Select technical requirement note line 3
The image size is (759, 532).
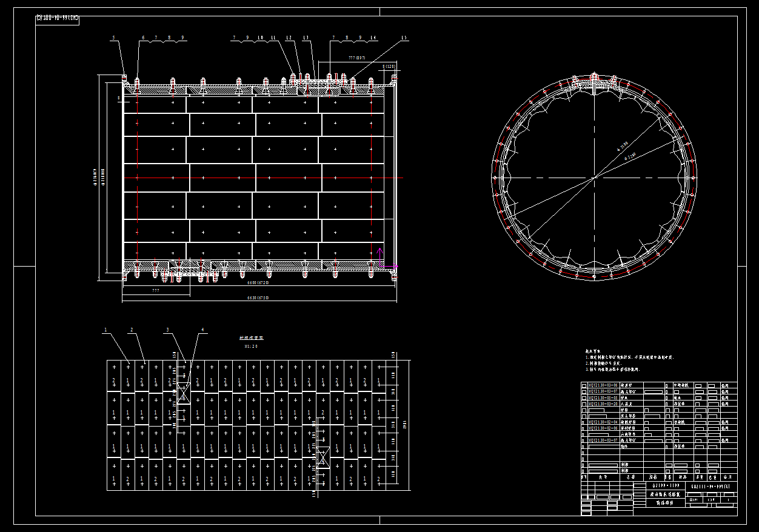612,369
